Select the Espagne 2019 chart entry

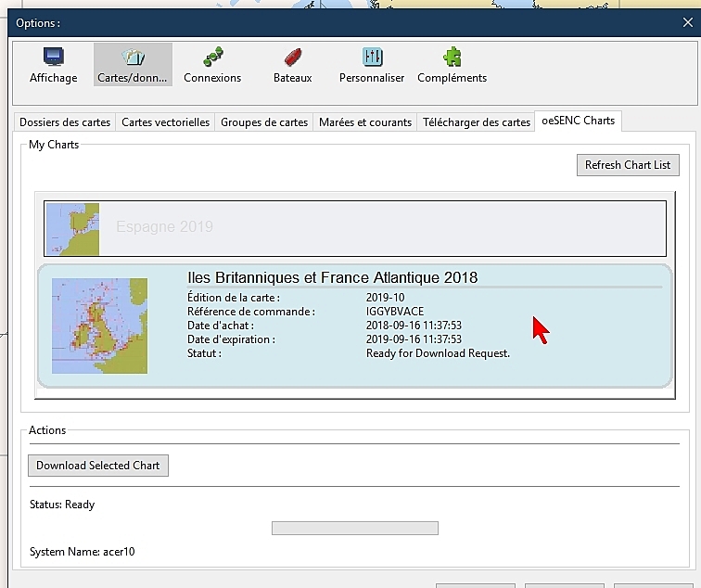click(355, 228)
